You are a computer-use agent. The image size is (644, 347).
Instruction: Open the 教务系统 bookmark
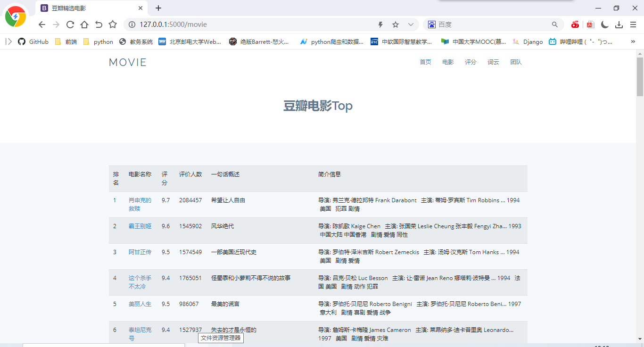click(x=136, y=41)
